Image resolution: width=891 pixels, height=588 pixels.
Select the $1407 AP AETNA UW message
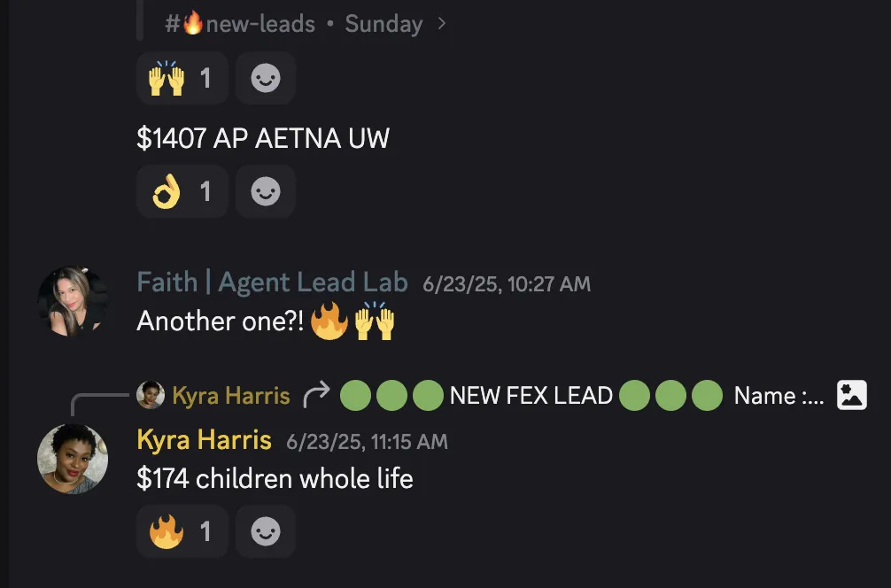pos(263,138)
